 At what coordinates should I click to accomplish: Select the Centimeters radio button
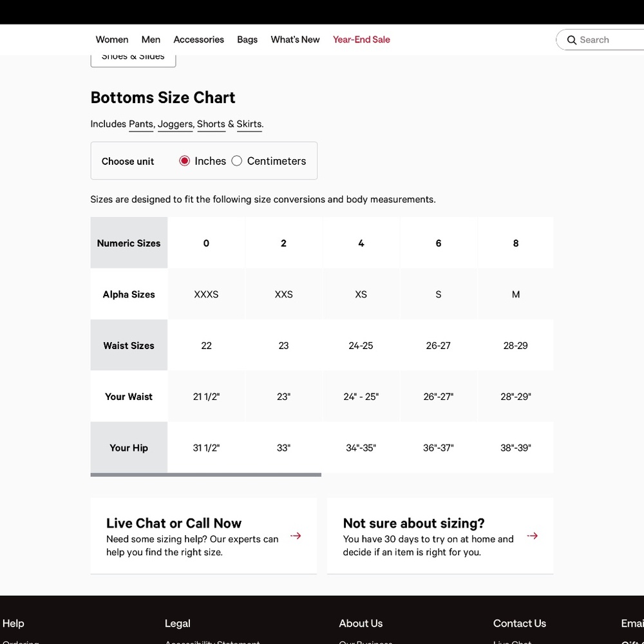point(236,161)
